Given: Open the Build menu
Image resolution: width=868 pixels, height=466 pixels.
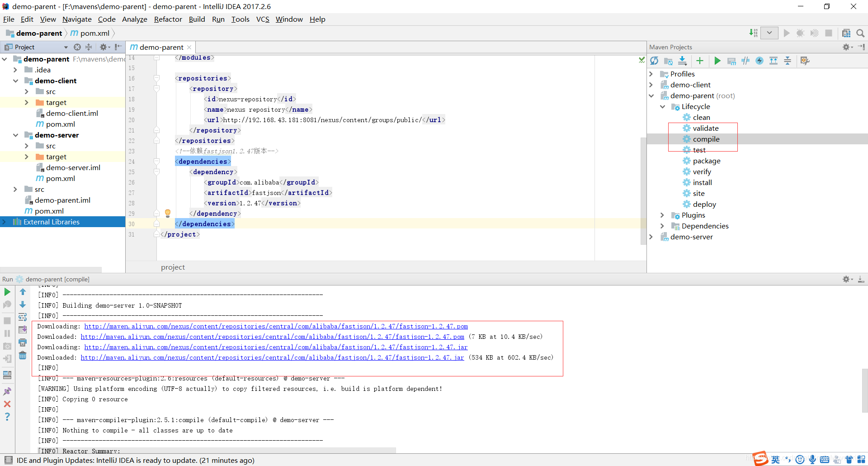Looking at the screenshot, I should coord(197,19).
